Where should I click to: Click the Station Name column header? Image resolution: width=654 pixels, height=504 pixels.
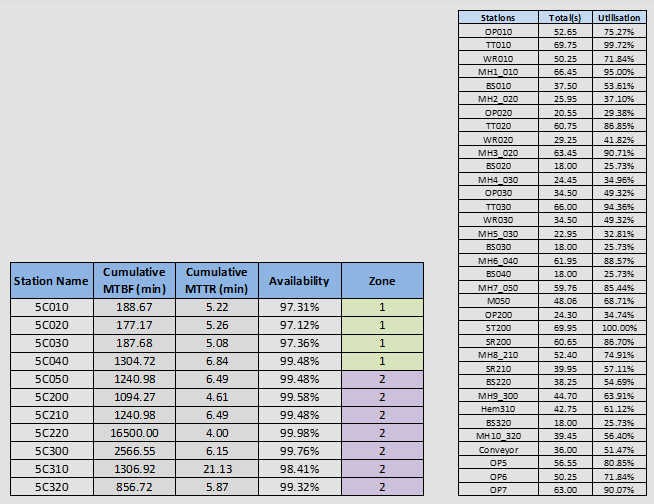pyautogui.click(x=51, y=281)
